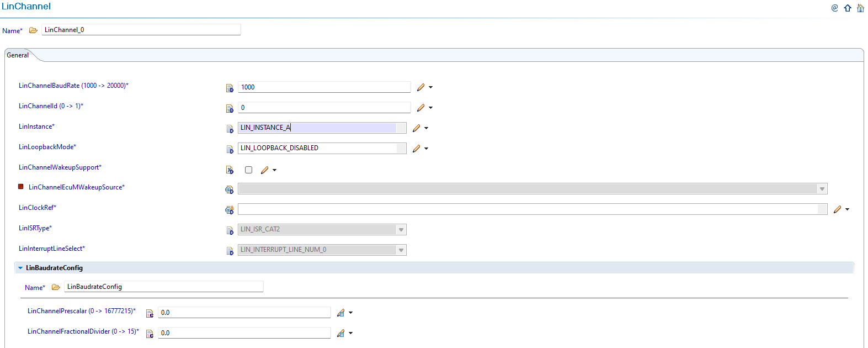Image resolution: width=868 pixels, height=348 pixels.
Task: Click pencil edit icon for LinChannelBaudRate
Action: (x=421, y=87)
